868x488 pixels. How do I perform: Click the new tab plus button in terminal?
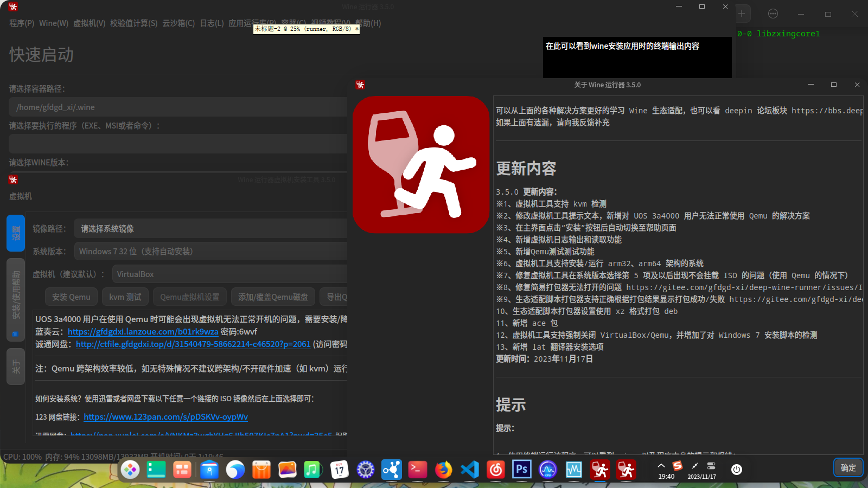(x=742, y=14)
